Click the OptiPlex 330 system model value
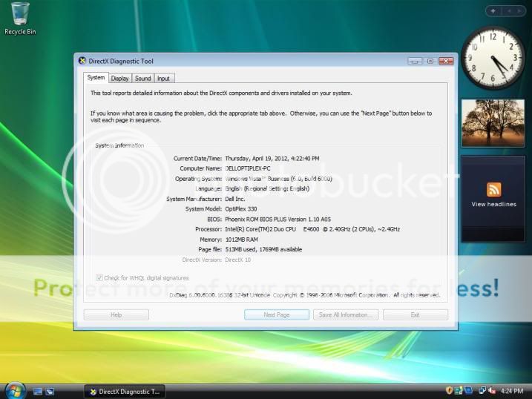This screenshot has height=399, width=532. [x=241, y=209]
